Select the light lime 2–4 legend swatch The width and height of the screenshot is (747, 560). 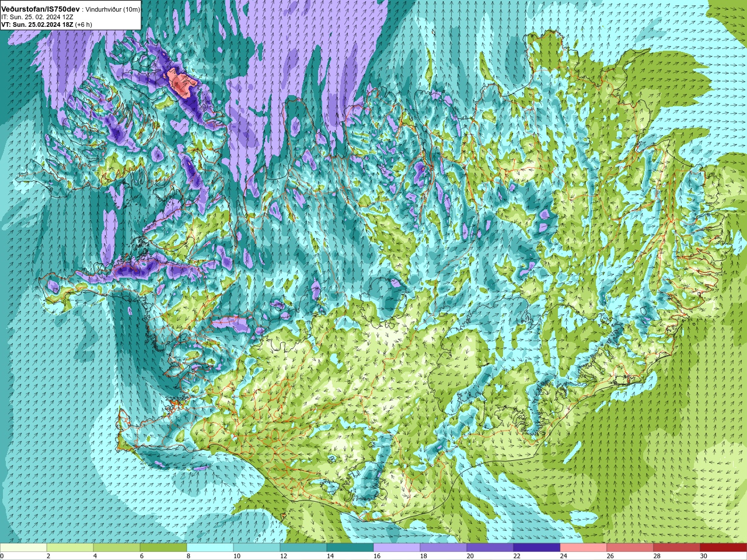coord(70,548)
